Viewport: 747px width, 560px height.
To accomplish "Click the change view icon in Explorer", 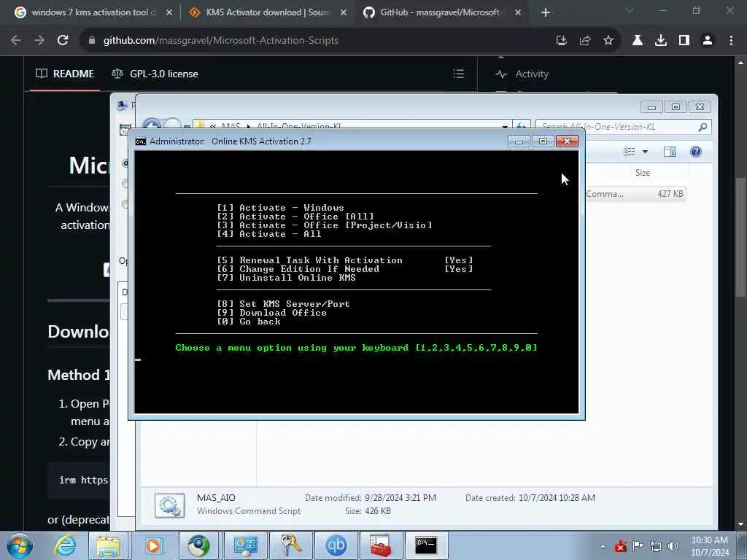I will point(630,152).
